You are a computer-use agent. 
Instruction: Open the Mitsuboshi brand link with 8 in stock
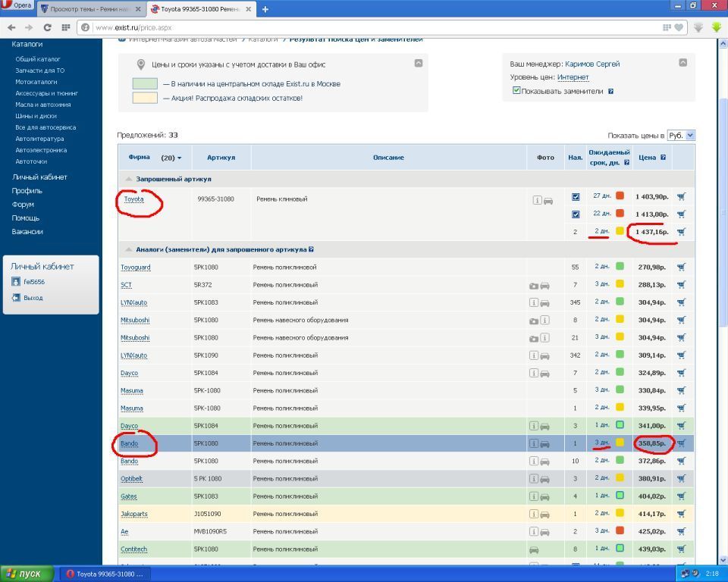[135, 320]
